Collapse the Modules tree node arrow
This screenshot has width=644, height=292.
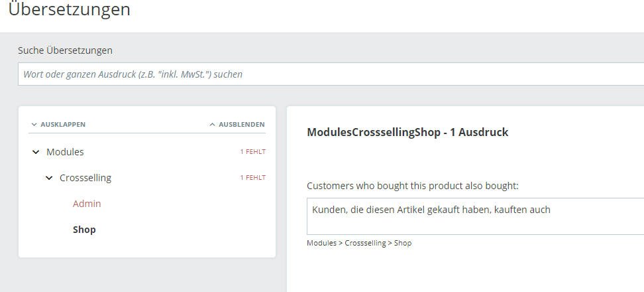click(x=36, y=152)
